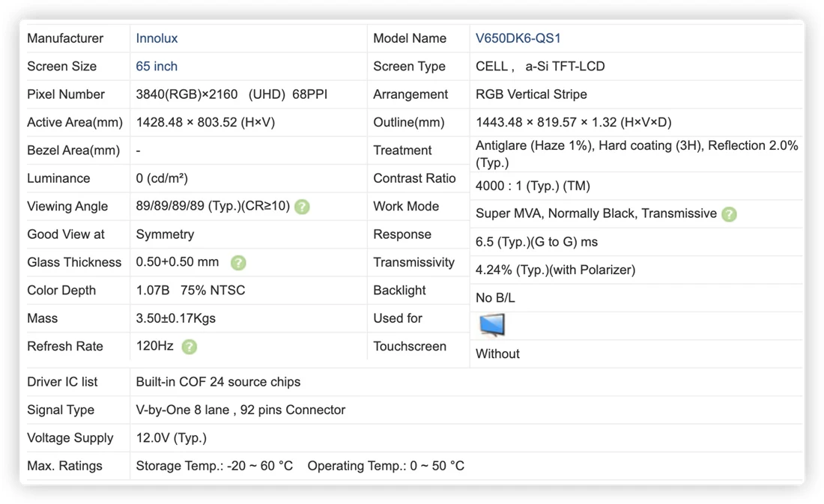Click the Manufacturer row label
This screenshot has height=504, width=824.
point(65,38)
